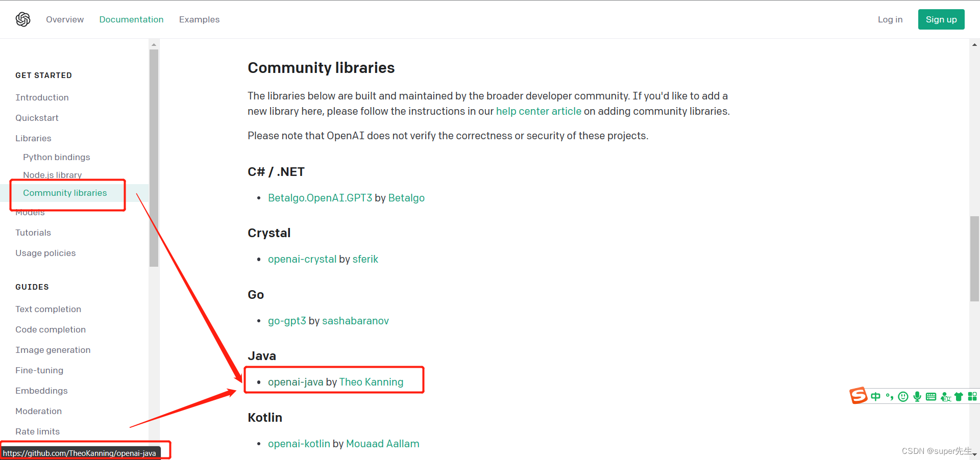Image resolution: width=980 pixels, height=460 pixels.
Task: Click the Log in link
Action: pos(890,19)
